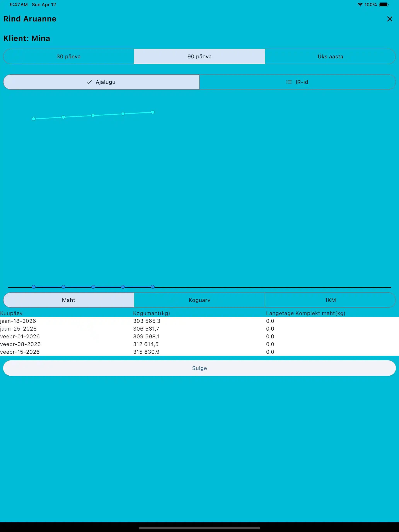This screenshot has height=532, width=399.
Task: Click the list icon beside IR-id
Action: [289, 82]
